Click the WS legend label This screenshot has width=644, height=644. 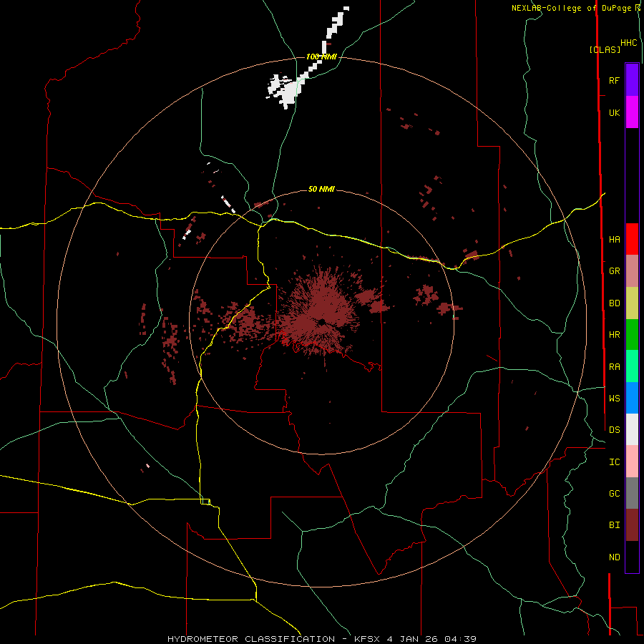coord(614,399)
